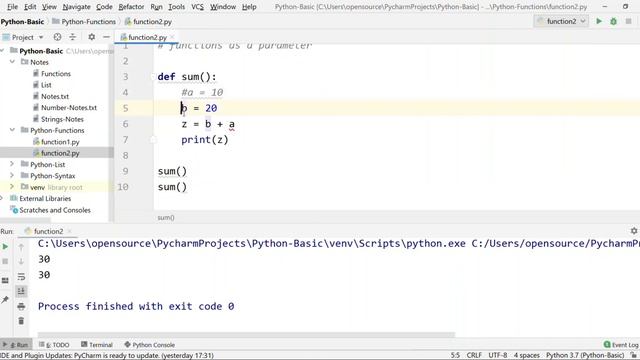
Task: Open the Run tool window tab
Action: (16, 344)
